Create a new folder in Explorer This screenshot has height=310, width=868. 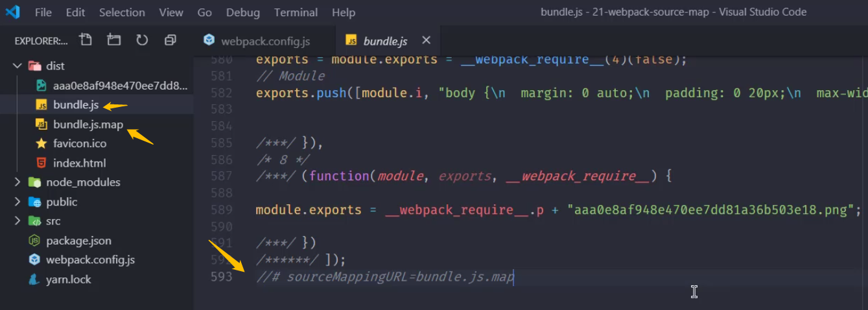(114, 40)
